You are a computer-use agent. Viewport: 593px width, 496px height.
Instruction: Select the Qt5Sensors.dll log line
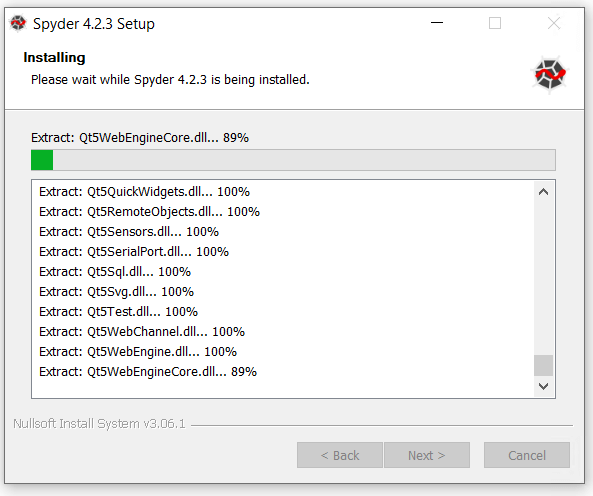129,232
